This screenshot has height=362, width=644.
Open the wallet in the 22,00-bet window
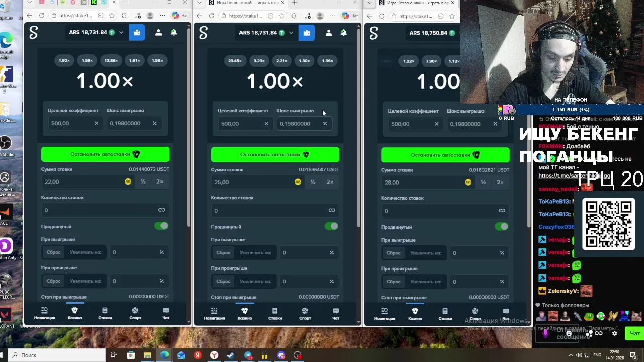[x=137, y=32]
